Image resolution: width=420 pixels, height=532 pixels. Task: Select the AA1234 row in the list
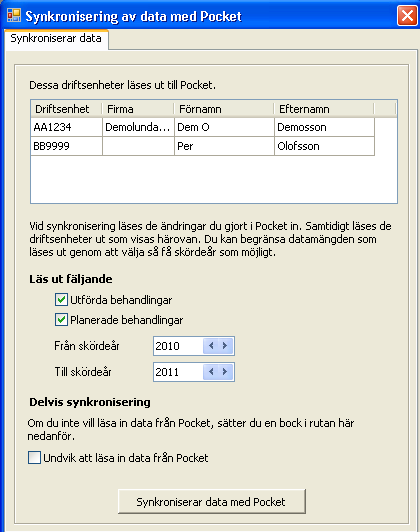click(203, 127)
